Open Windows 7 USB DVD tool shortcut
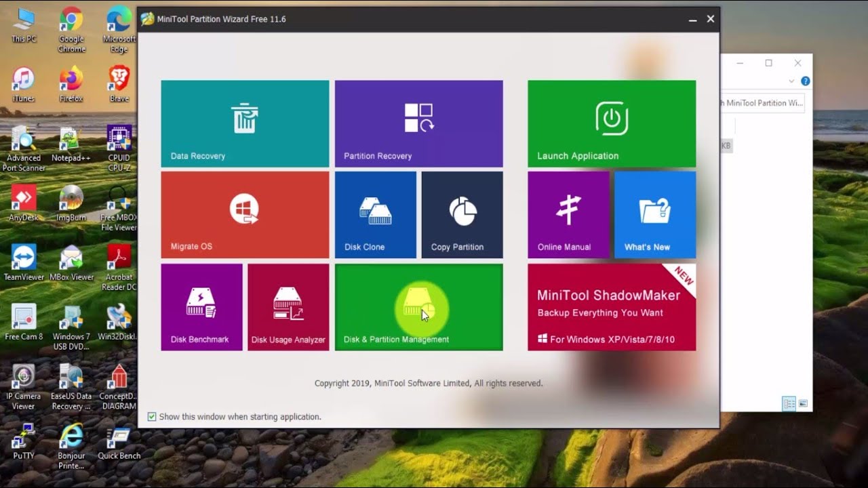The height and width of the screenshot is (488, 868). coord(71,327)
